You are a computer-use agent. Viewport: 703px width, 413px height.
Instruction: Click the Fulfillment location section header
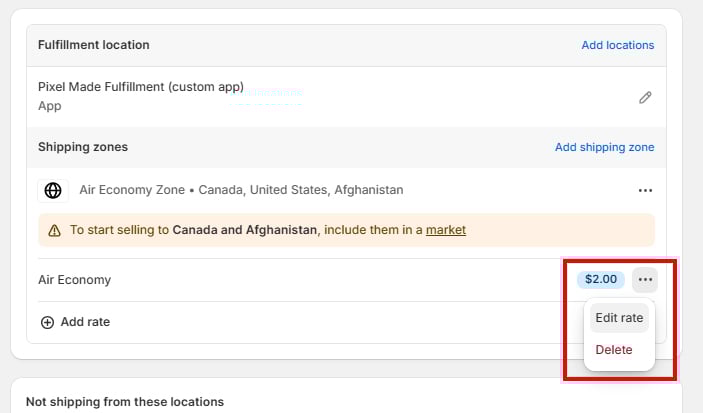coord(93,45)
